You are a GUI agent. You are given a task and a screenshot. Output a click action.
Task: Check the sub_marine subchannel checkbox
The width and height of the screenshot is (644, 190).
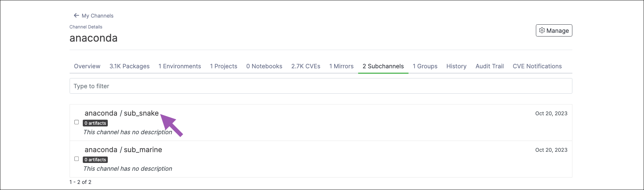(77, 159)
